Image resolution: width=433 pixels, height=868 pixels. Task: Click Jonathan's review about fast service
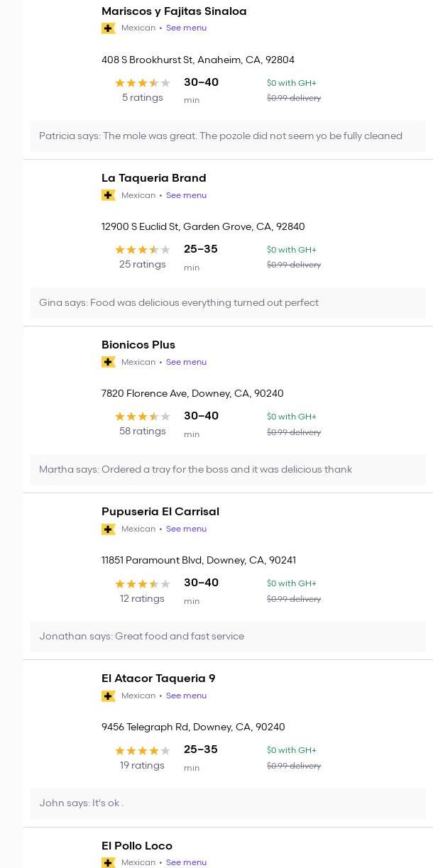(x=142, y=637)
